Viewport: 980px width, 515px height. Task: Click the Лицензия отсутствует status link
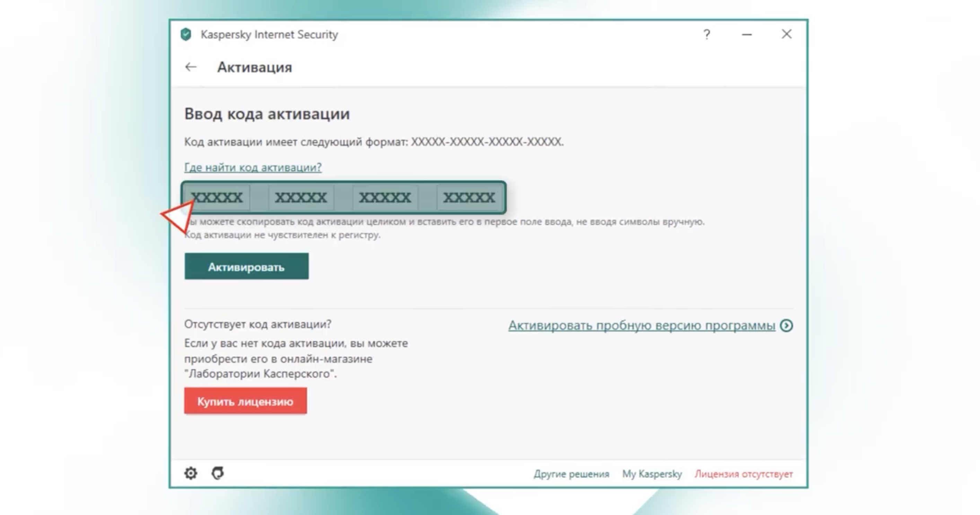744,474
